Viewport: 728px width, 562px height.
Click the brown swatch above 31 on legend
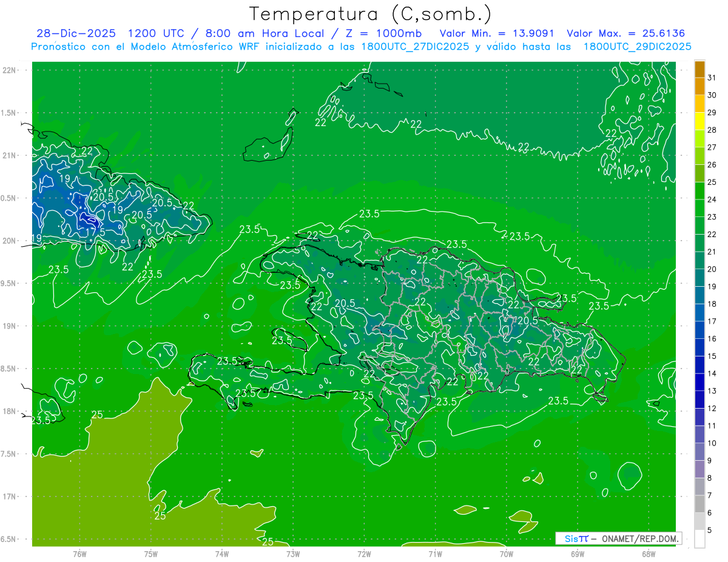(699, 69)
